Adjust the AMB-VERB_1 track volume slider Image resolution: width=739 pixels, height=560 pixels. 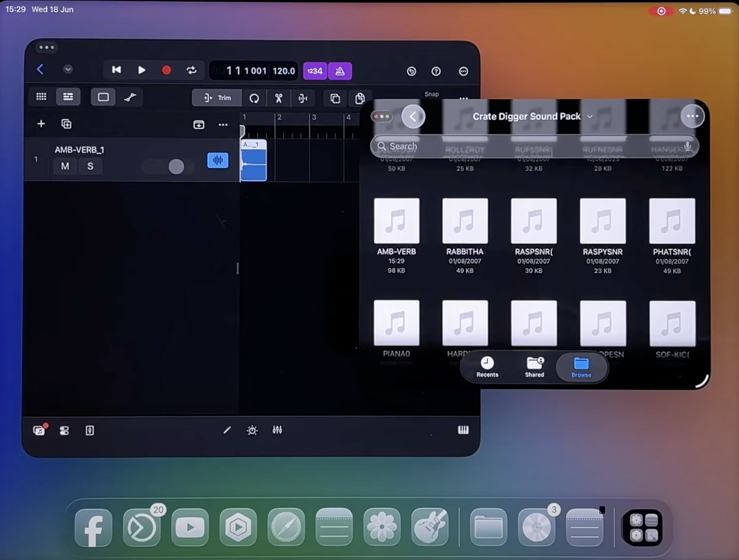176,167
